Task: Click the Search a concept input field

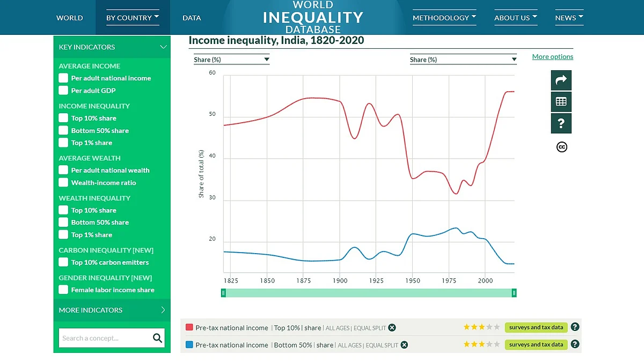Action: click(105, 338)
